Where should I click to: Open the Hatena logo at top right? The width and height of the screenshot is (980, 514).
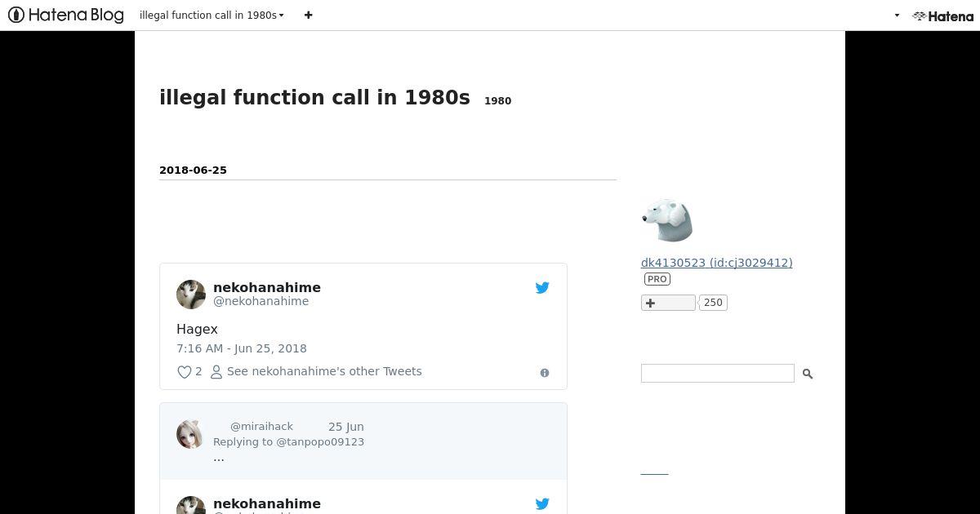(x=942, y=16)
